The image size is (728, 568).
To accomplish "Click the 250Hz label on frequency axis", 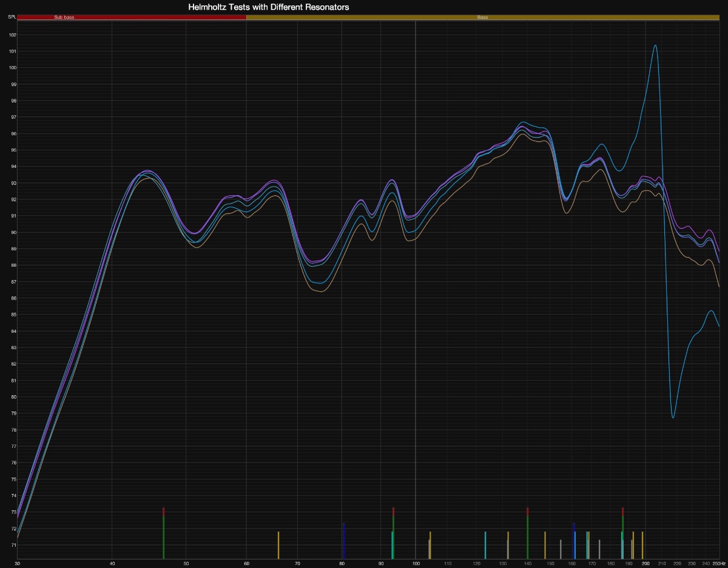I will coord(719,564).
